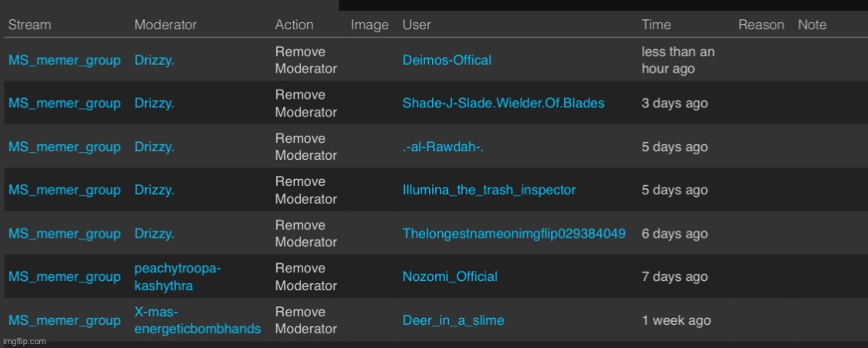Click the Action column header

click(x=294, y=25)
